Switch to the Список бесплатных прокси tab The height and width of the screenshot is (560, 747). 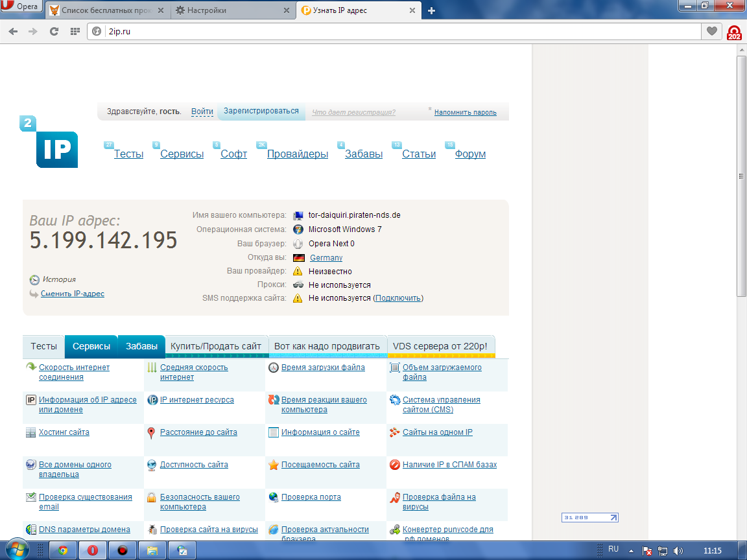108,10
